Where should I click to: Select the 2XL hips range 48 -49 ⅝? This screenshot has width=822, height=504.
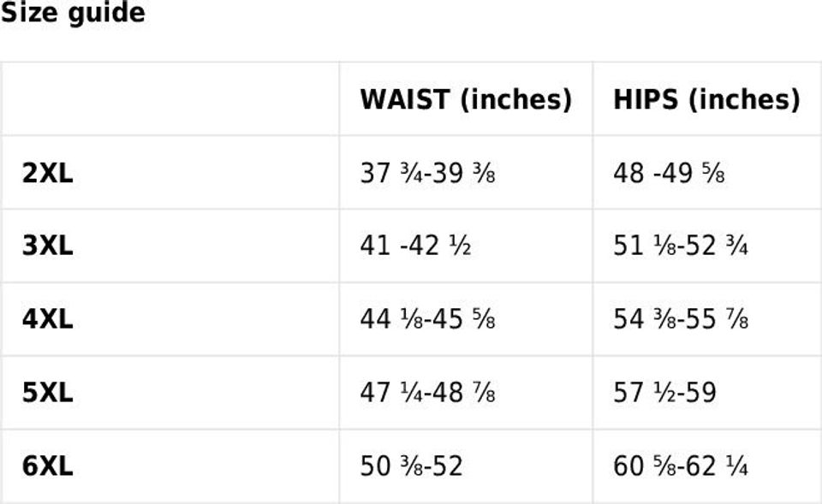click(x=669, y=174)
